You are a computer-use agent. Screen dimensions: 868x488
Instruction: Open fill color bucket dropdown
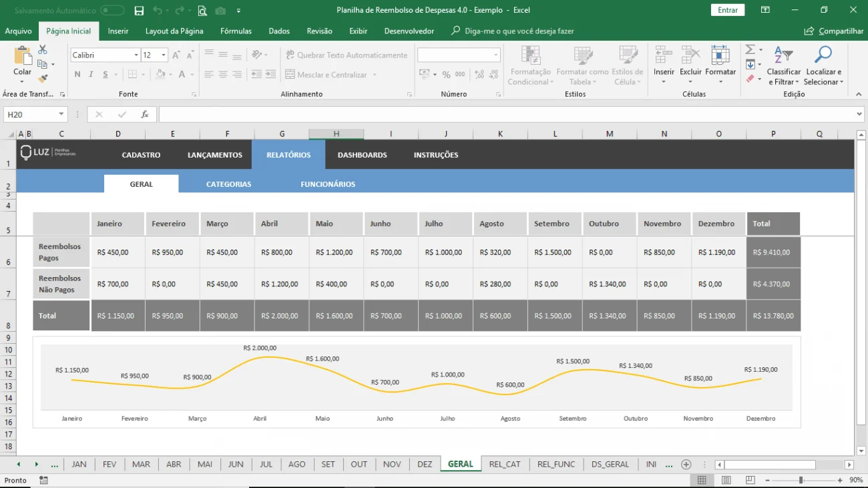click(171, 75)
